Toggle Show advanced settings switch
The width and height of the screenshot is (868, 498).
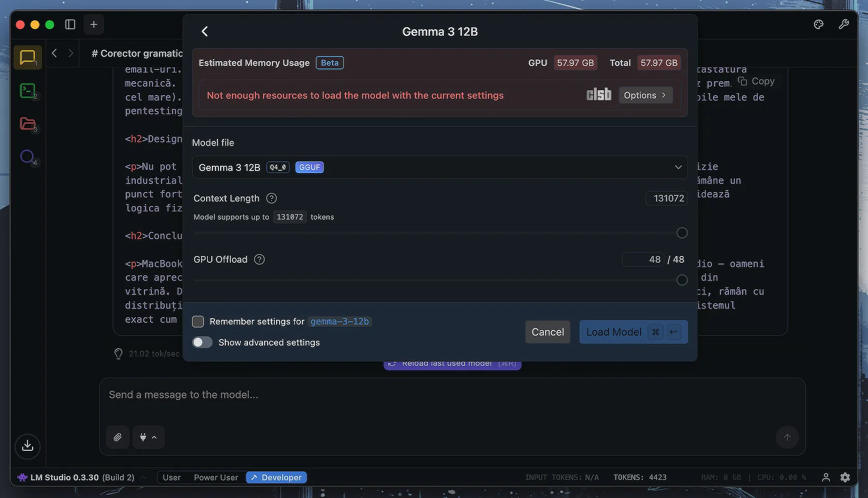tap(202, 343)
